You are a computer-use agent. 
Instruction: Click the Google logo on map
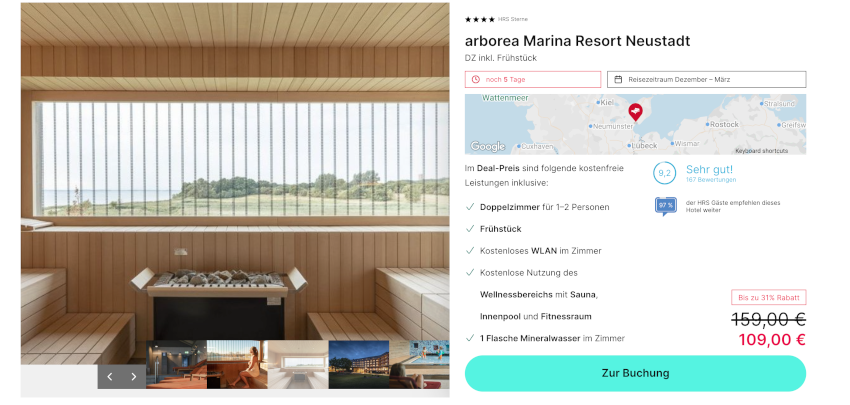coord(487,146)
